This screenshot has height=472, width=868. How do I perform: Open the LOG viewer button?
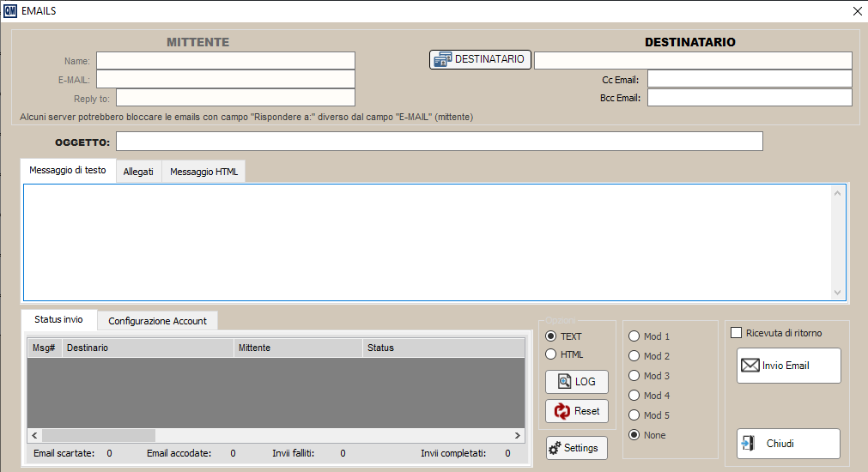click(x=576, y=382)
